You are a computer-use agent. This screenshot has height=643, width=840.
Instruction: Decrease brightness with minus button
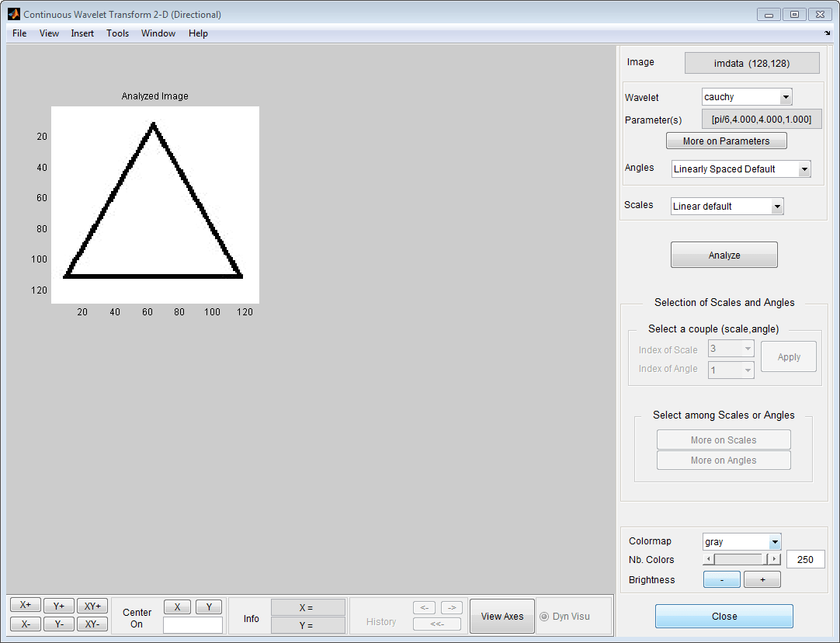[721, 579]
